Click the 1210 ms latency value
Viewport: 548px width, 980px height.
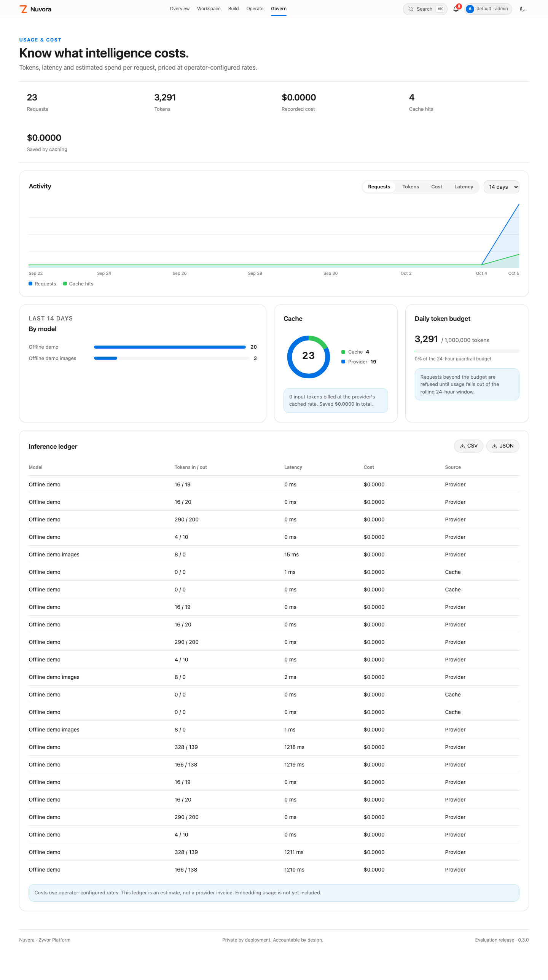point(294,870)
